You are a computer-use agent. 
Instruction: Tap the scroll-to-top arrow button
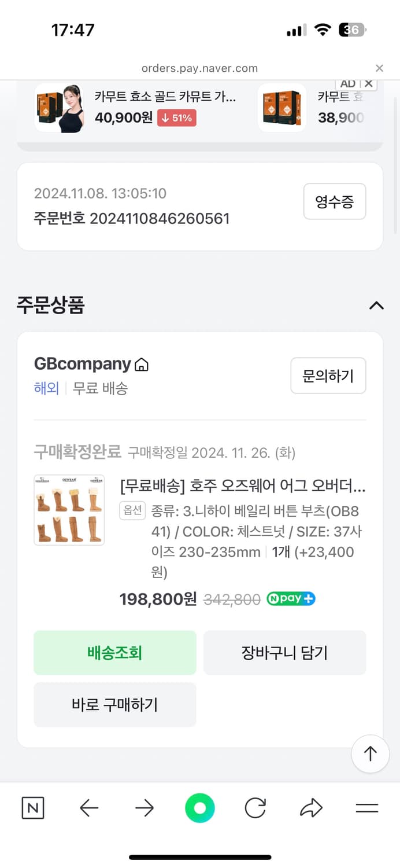click(x=370, y=754)
